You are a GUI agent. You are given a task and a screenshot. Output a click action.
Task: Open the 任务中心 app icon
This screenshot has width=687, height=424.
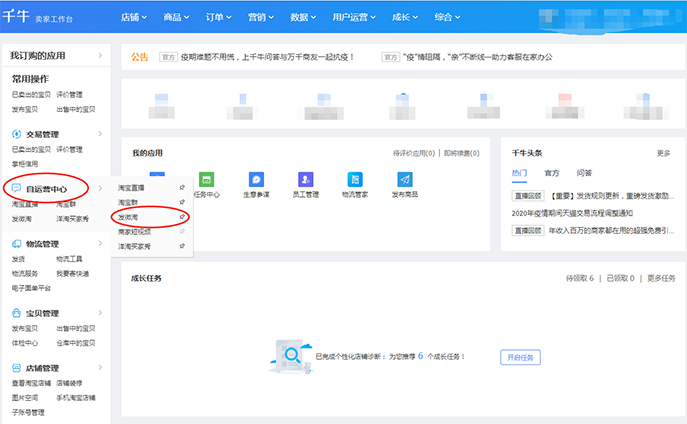pos(209,179)
